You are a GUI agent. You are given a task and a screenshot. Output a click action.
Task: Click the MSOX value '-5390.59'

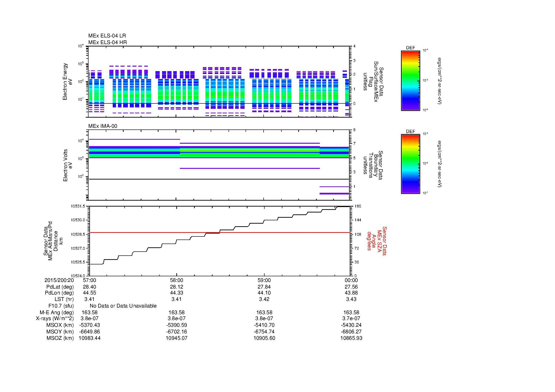(177, 325)
